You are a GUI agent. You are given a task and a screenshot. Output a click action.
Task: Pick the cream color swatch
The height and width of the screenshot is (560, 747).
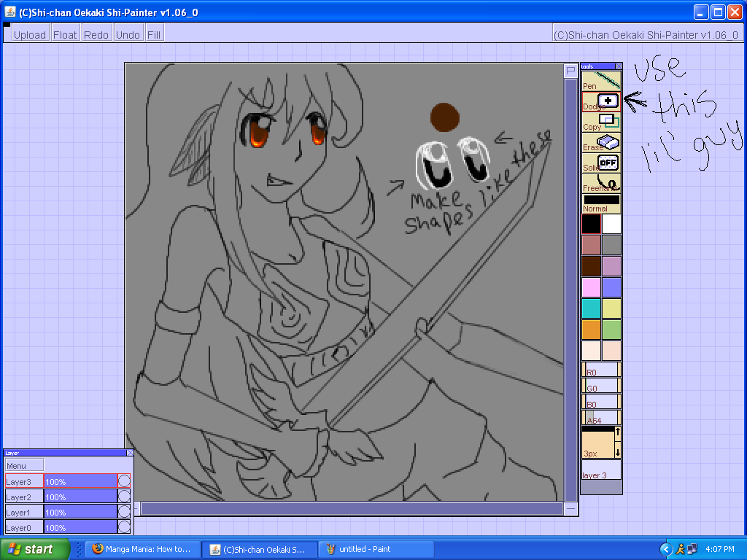(x=591, y=351)
